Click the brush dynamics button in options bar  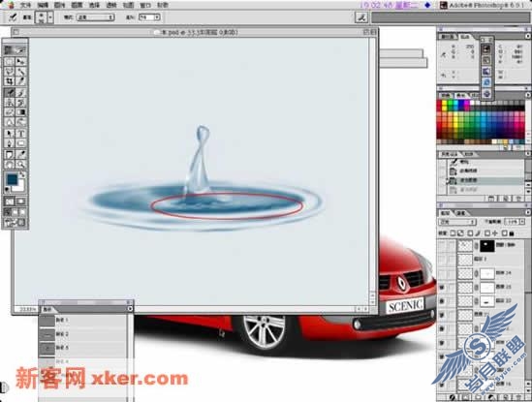point(361,17)
